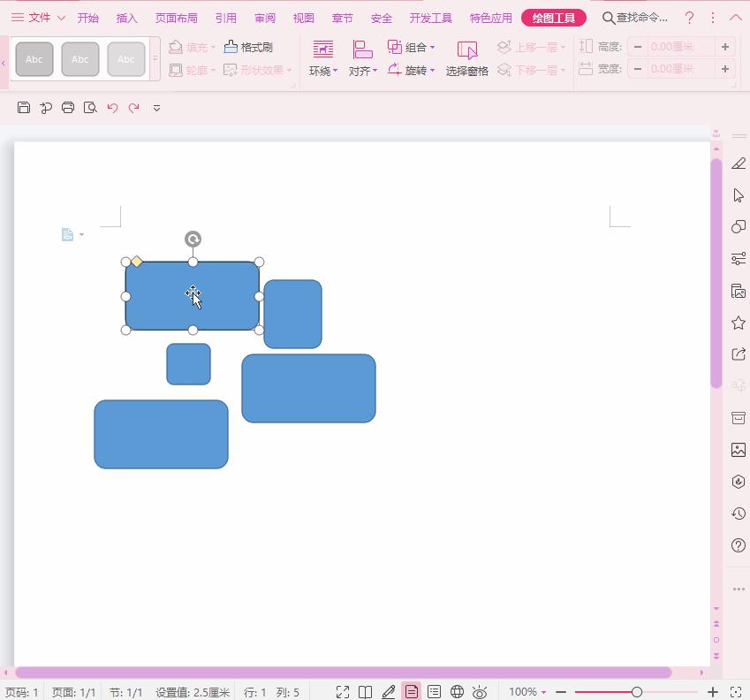Click the 文件 file menu
750x700 pixels.
click(38, 17)
